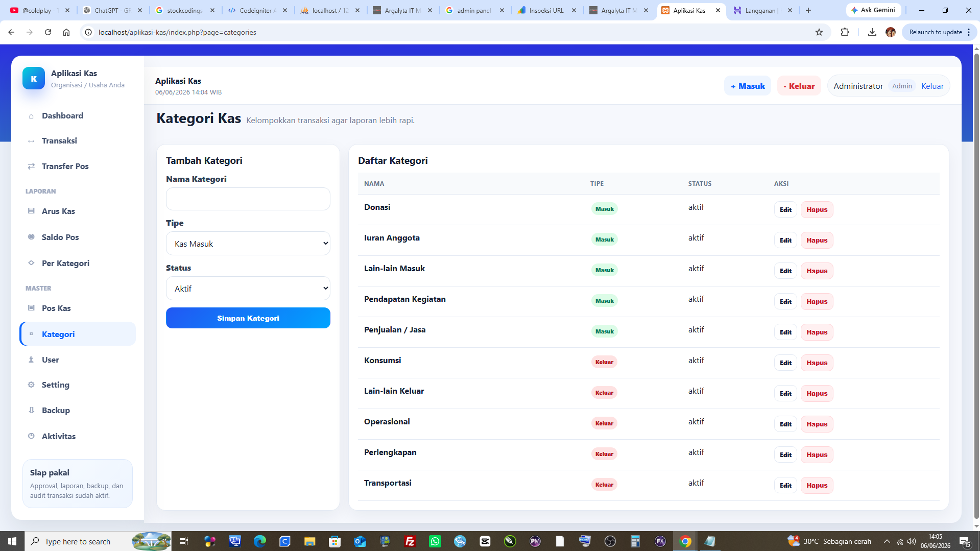Click the page vertical scrollbar
The height and width of the screenshot is (551, 980).
tap(976, 286)
